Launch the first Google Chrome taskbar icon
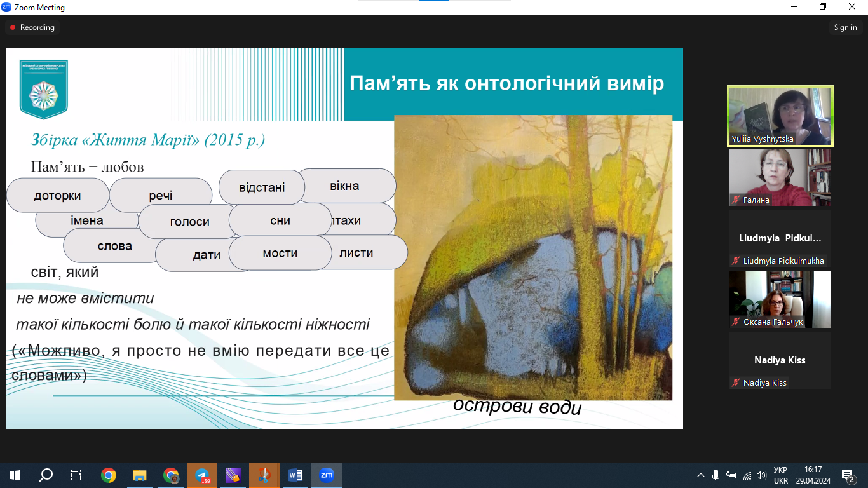 pyautogui.click(x=109, y=475)
